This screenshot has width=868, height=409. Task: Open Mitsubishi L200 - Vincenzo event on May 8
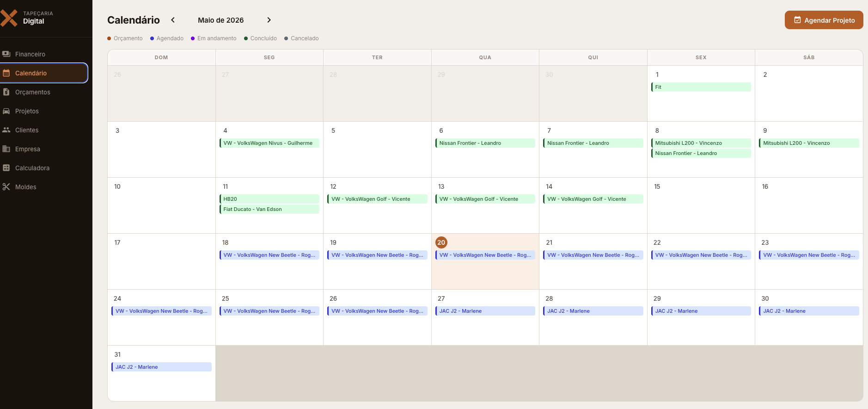click(701, 143)
